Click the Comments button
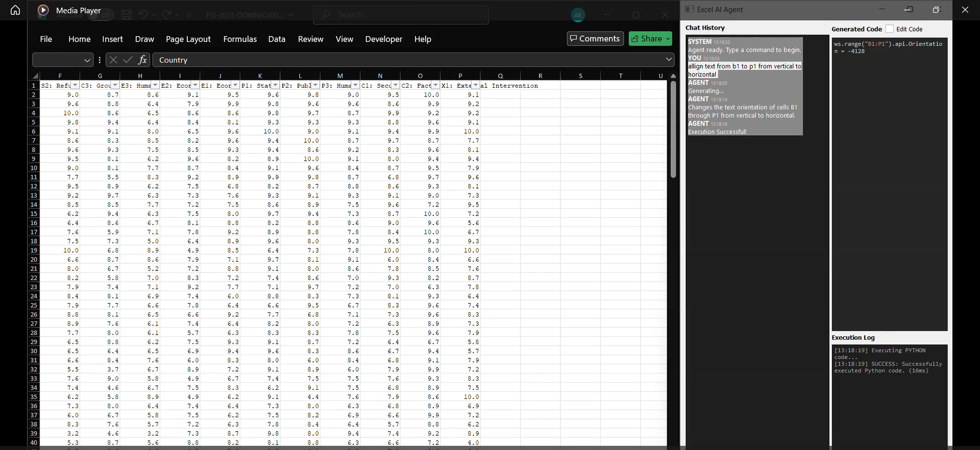Screen dimensions: 980x450 595,38
